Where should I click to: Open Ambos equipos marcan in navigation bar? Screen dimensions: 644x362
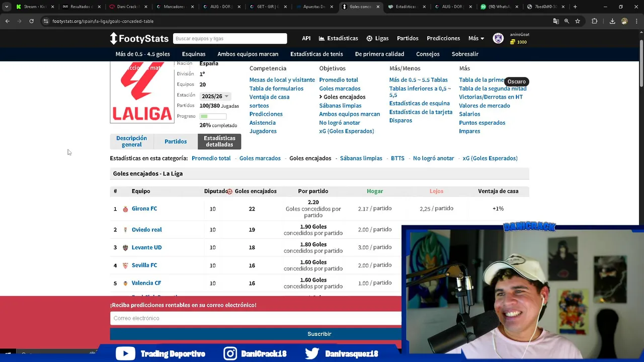248,54
